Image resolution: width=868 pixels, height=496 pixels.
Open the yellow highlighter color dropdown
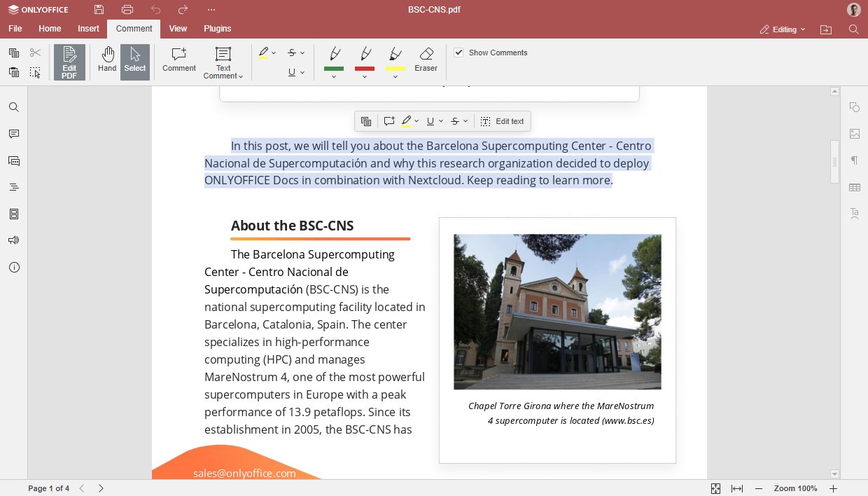click(x=395, y=77)
